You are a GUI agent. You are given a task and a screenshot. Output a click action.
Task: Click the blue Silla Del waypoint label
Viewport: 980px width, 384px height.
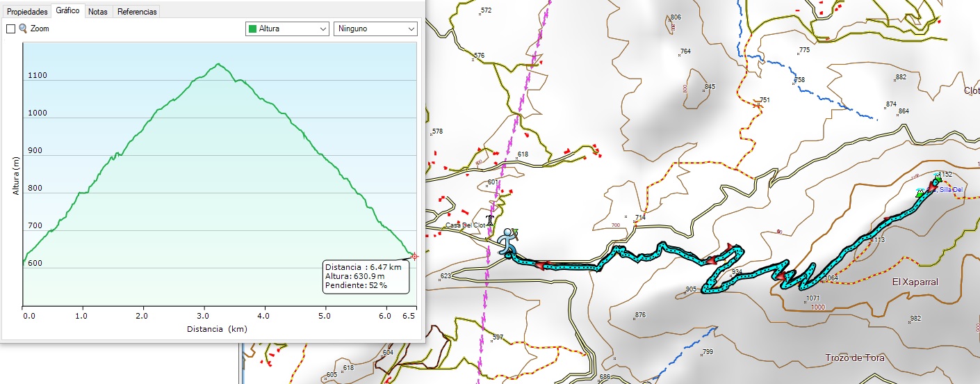pyautogui.click(x=950, y=190)
